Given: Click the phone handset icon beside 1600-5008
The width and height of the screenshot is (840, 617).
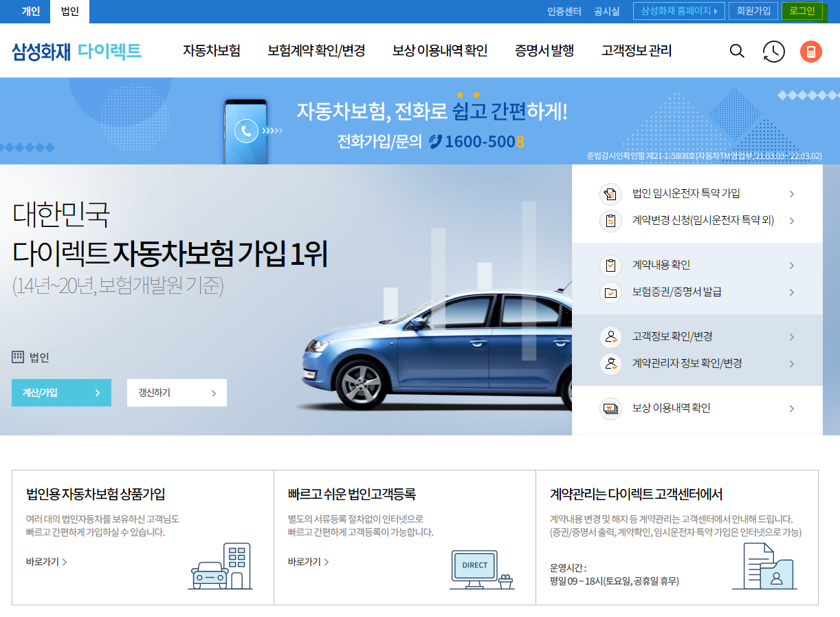Looking at the screenshot, I should [x=435, y=142].
